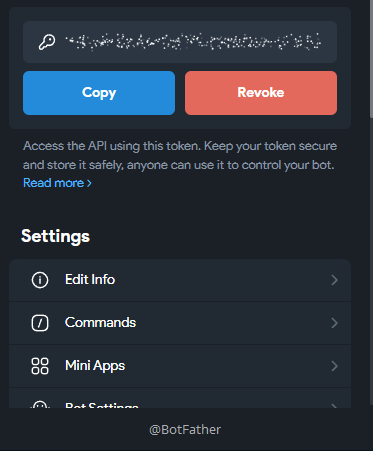The width and height of the screenshot is (373, 451).
Task: Open the Mini Apps entry
Action: click(x=180, y=366)
